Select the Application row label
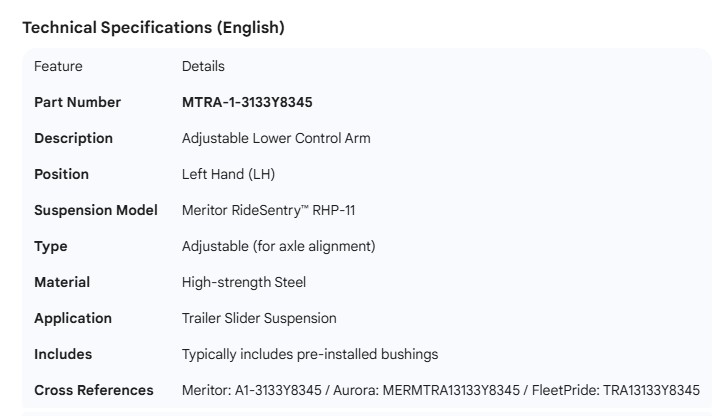 click(73, 318)
